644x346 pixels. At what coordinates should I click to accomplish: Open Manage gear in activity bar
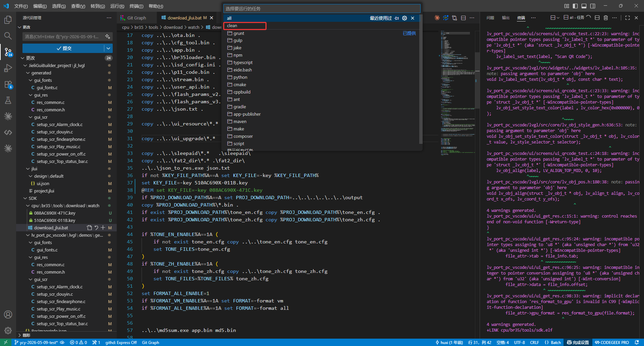(x=8, y=331)
